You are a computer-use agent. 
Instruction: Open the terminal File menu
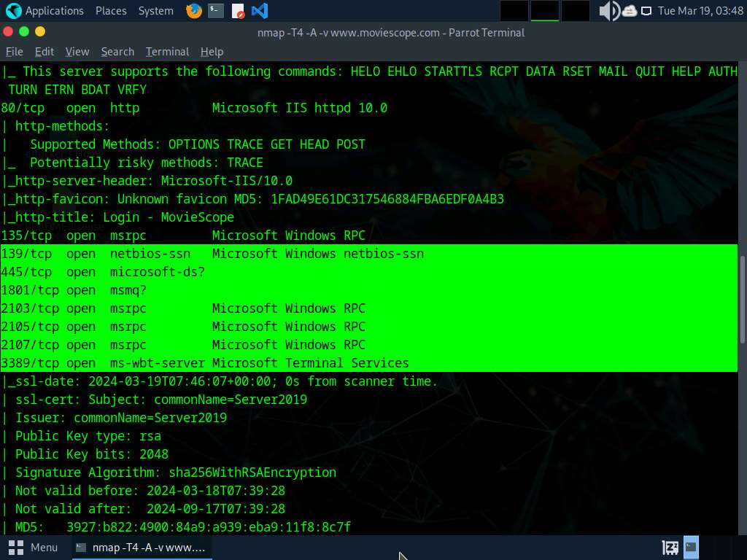click(x=15, y=52)
